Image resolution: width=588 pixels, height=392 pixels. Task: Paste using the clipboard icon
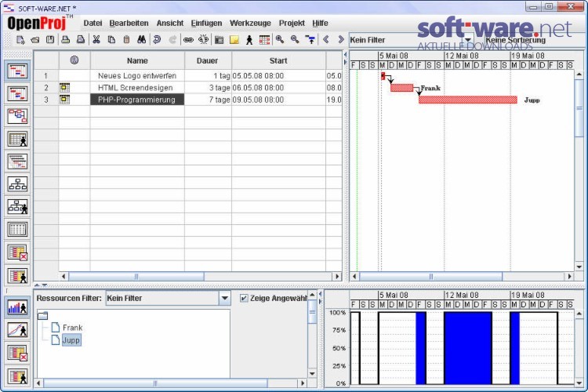click(x=126, y=40)
